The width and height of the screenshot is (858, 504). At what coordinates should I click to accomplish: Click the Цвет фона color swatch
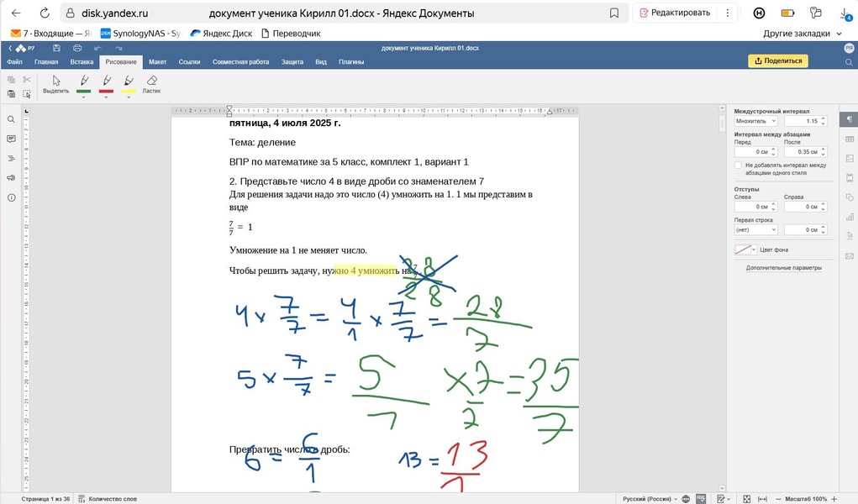point(742,249)
